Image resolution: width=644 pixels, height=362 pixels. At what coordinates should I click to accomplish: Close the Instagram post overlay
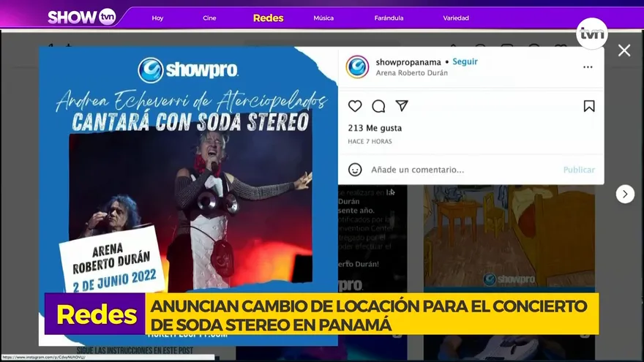coord(624,50)
